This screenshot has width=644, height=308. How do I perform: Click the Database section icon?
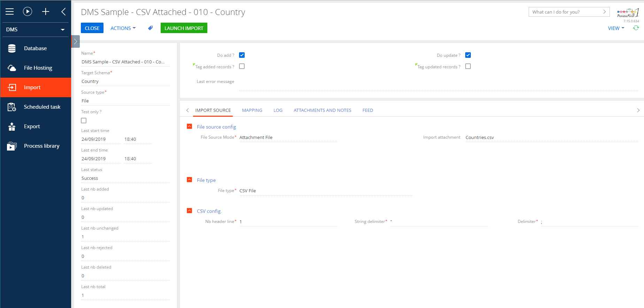coord(12,48)
